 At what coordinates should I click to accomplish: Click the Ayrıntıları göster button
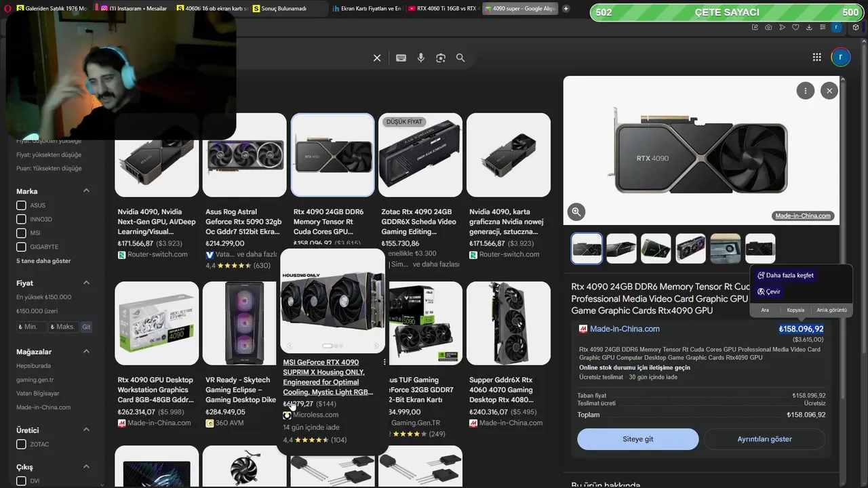click(764, 439)
